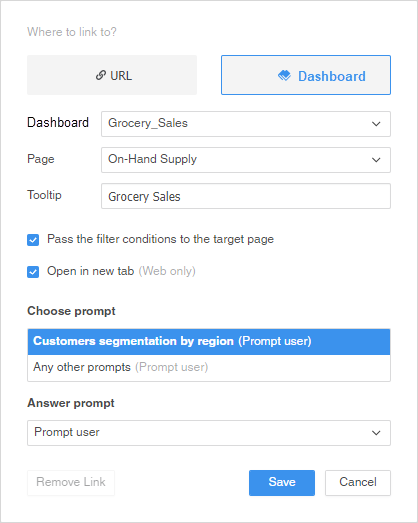
Task: Click the Cancel button
Action: pyautogui.click(x=358, y=483)
